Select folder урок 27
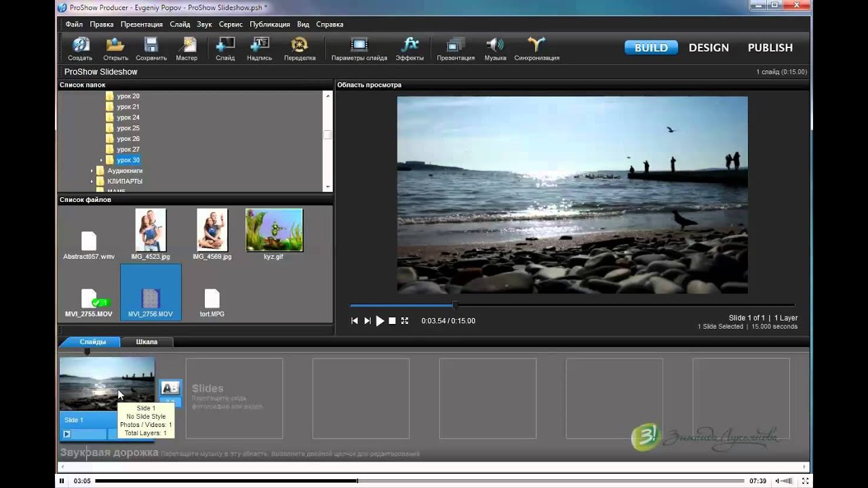Image resolution: width=868 pixels, height=488 pixels. pyautogui.click(x=127, y=149)
